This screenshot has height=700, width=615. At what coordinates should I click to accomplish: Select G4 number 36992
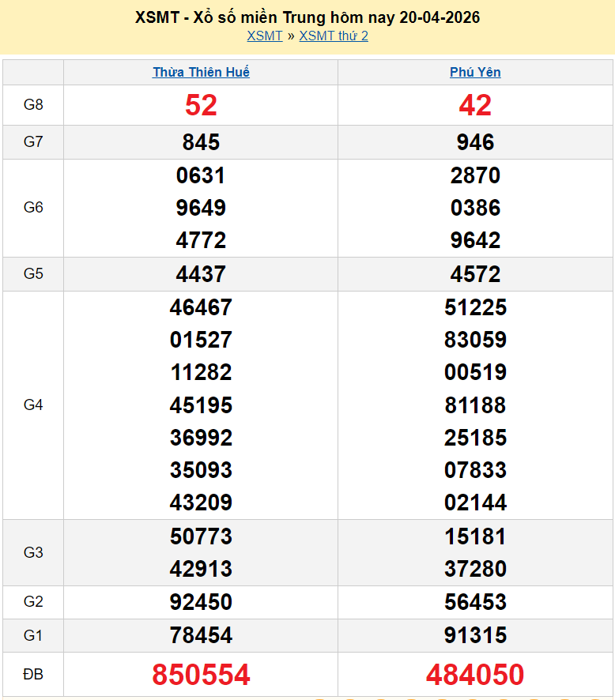click(201, 438)
